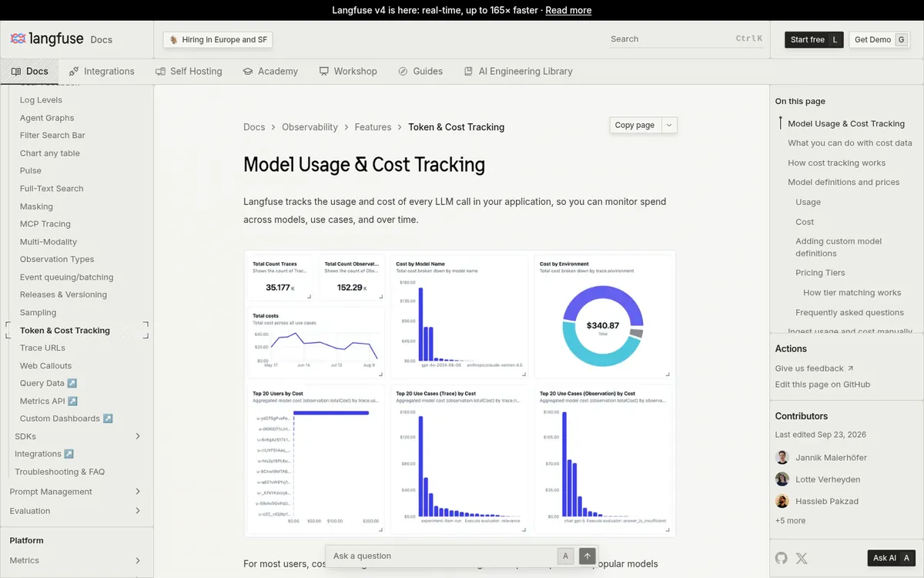Screen dimensions: 924x578
Task: Click the Get Demo button
Action: pyautogui.click(x=879, y=39)
